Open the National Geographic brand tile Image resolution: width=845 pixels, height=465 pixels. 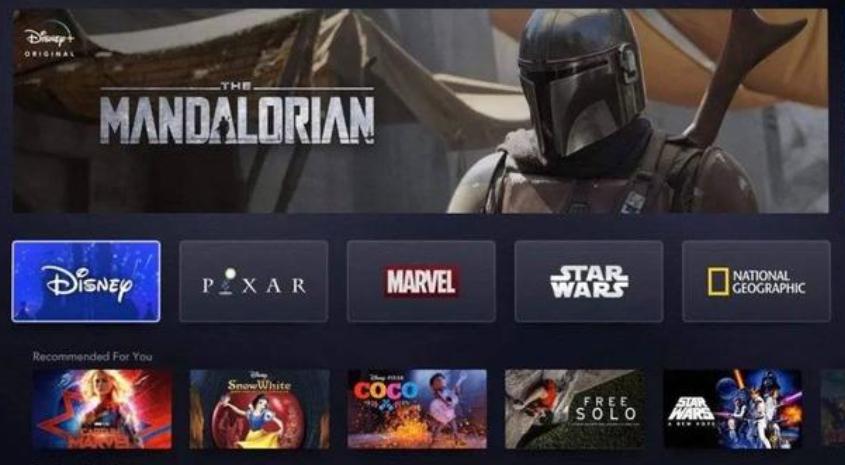[x=756, y=281]
